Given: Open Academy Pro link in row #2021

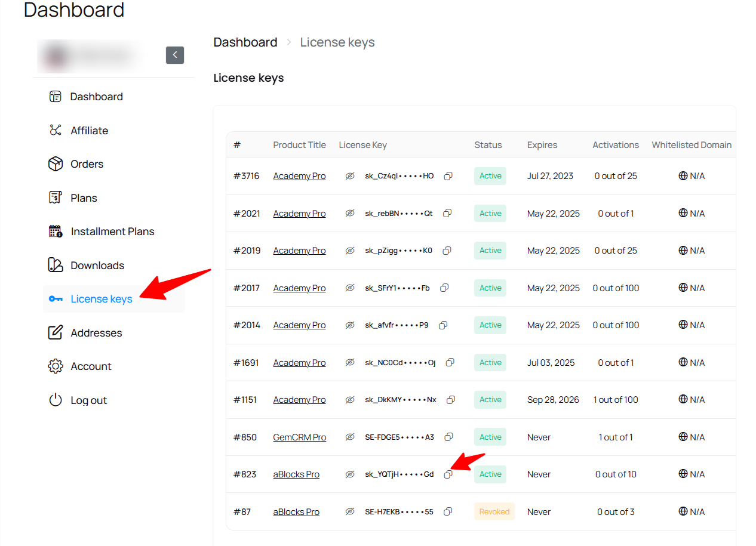Looking at the screenshot, I should pyautogui.click(x=299, y=214).
